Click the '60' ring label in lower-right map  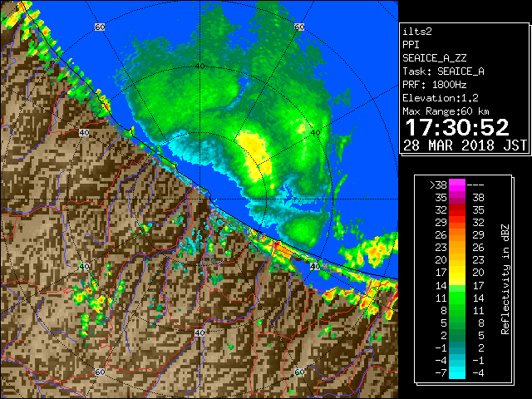pyautogui.click(x=299, y=372)
